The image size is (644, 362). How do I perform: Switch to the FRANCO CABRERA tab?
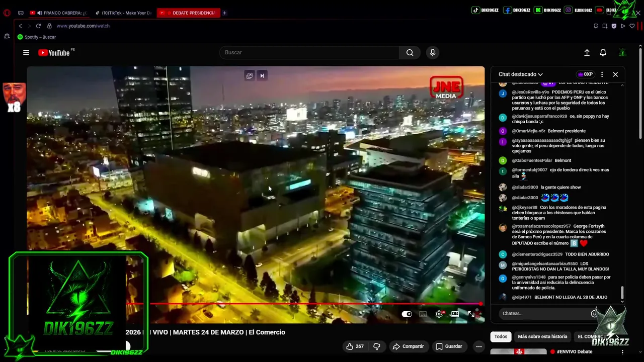click(x=59, y=13)
